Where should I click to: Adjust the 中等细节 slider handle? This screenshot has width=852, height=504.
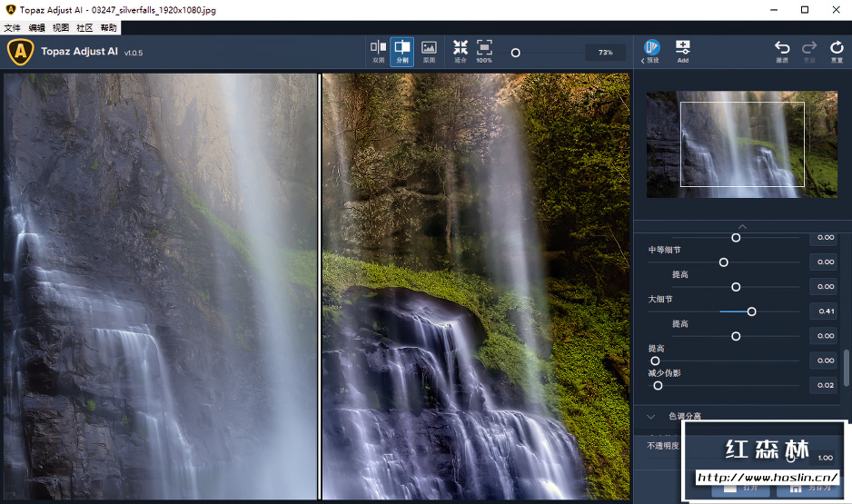click(x=724, y=262)
